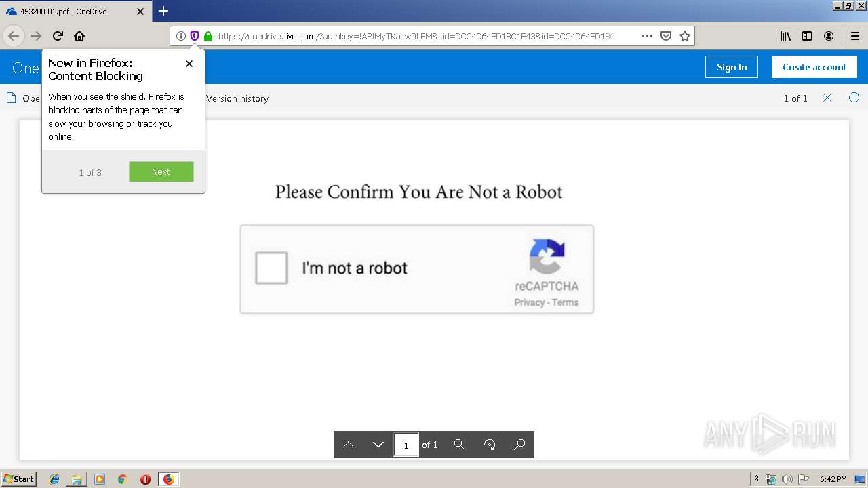Open the Action Center flag icon
Image resolution: width=868 pixels, height=488 pixels.
[804, 479]
